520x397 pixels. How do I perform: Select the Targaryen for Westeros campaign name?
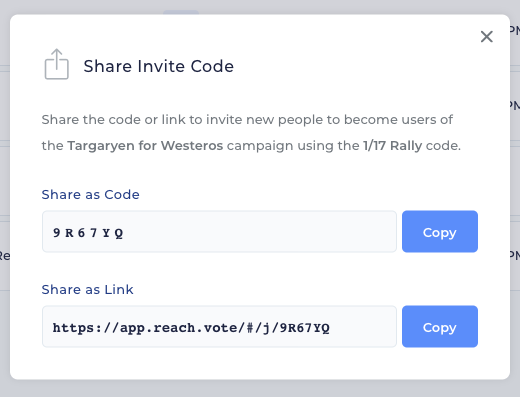pyautogui.click(x=145, y=146)
